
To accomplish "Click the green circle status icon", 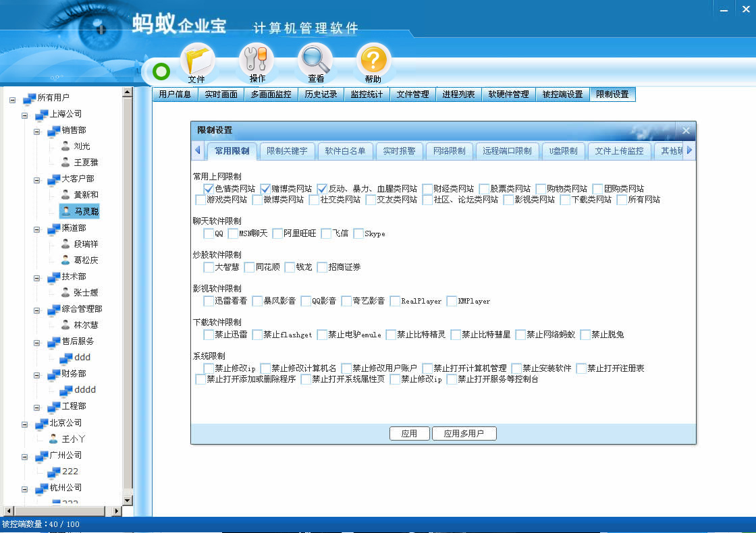I will click(x=161, y=72).
